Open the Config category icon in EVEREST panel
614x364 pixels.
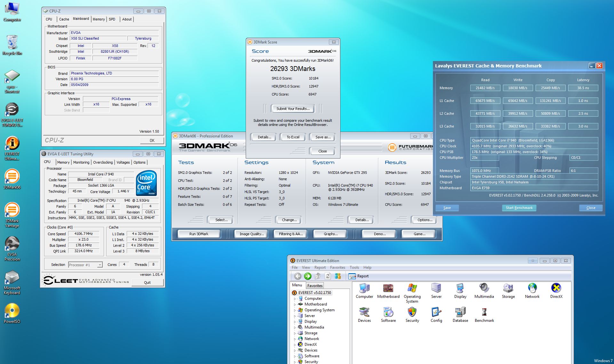[x=436, y=315]
